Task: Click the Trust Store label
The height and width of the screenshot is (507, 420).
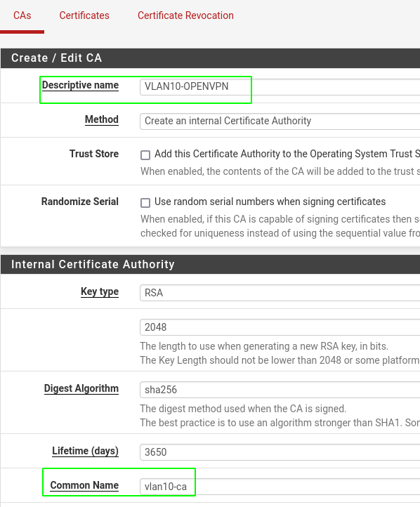Action: [94, 154]
